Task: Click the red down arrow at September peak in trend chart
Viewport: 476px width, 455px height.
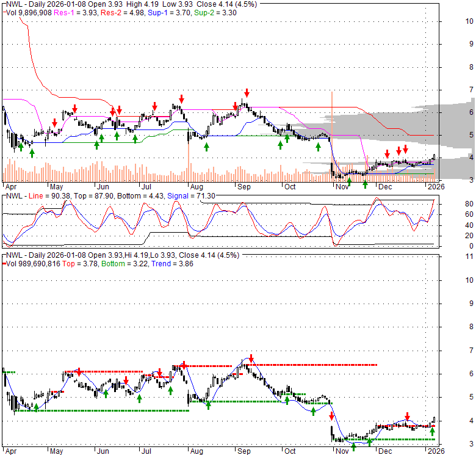Action: pos(251,359)
